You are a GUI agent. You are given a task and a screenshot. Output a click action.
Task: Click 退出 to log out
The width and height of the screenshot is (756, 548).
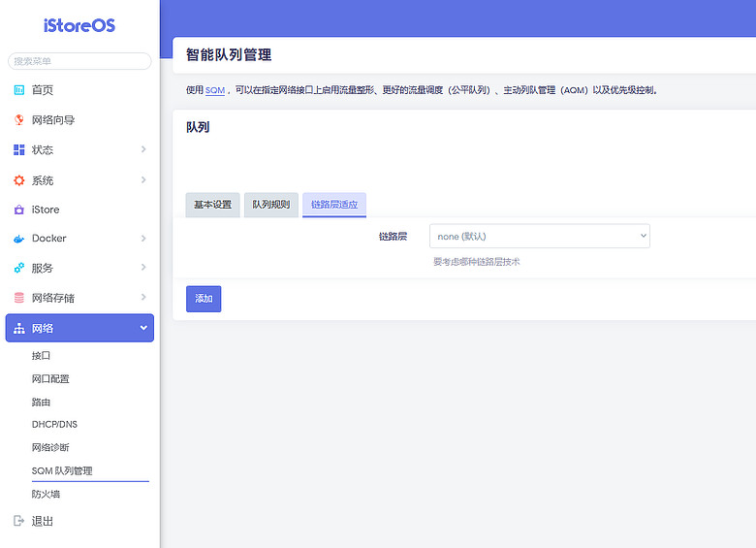tap(43, 521)
